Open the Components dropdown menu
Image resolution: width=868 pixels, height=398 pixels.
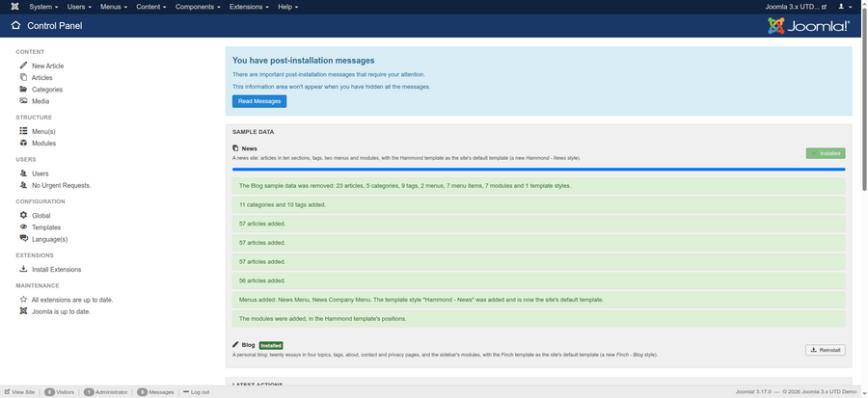click(198, 7)
